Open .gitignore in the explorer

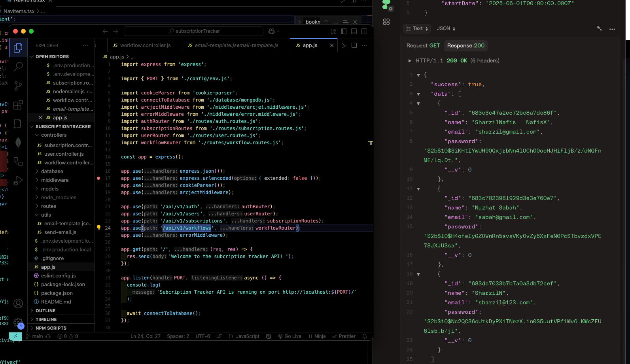click(61, 258)
